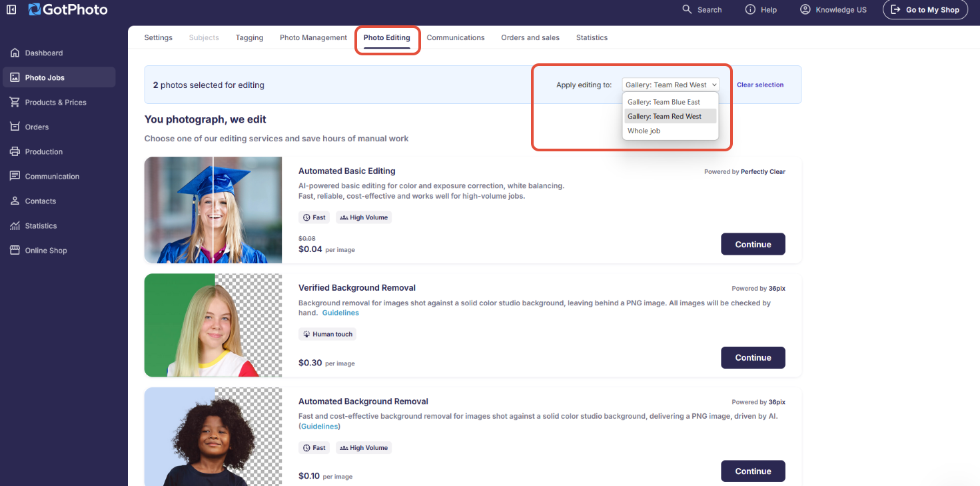Image resolution: width=980 pixels, height=486 pixels.
Task: Open the Verified Background Removal Guidelines link
Action: pos(340,312)
